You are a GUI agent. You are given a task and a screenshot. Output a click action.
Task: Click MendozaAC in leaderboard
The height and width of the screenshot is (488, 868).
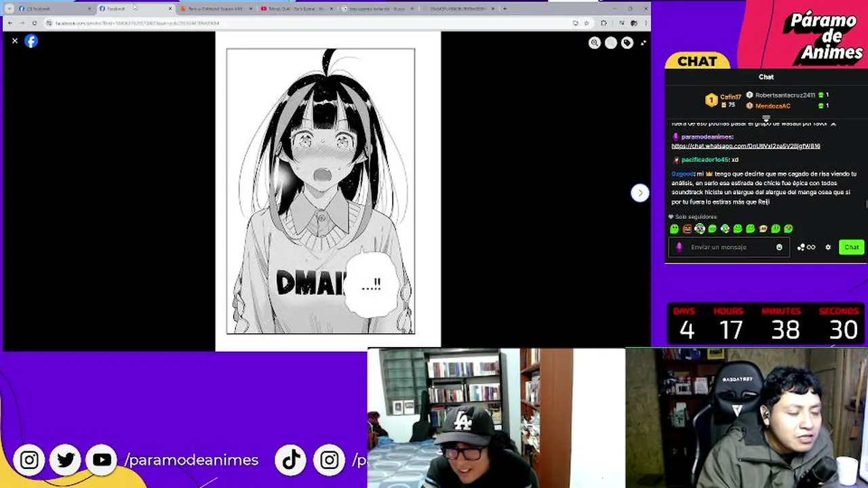pyautogui.click(x=772, y=106)
